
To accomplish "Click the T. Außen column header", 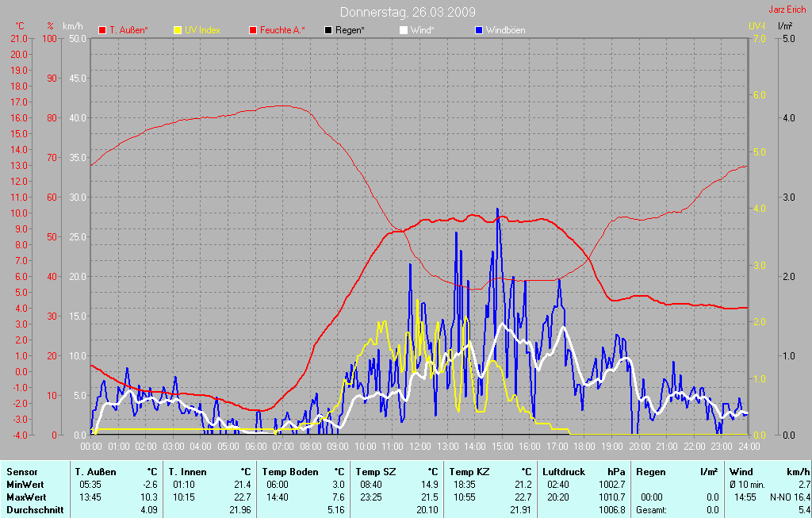I will (x=95, y=472).
